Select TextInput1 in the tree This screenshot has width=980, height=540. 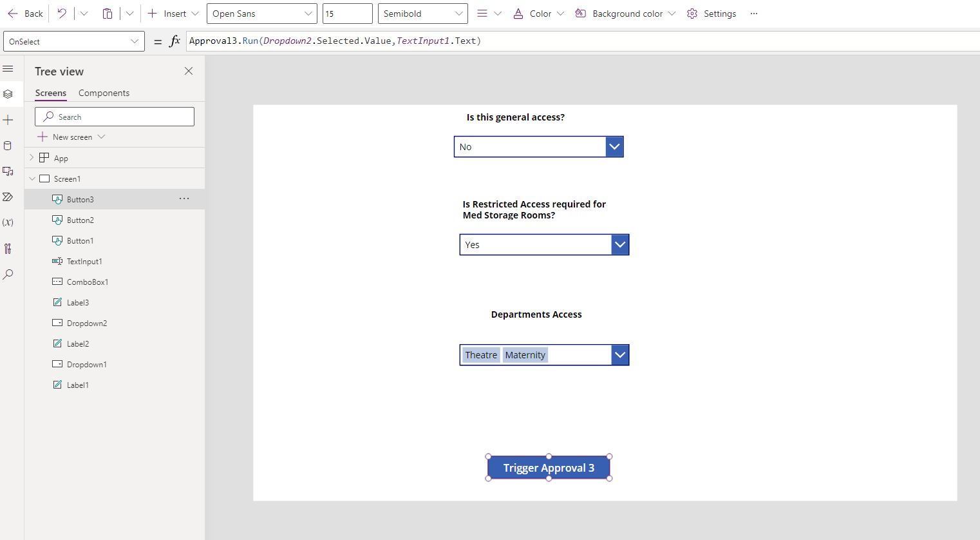point(84,262)
